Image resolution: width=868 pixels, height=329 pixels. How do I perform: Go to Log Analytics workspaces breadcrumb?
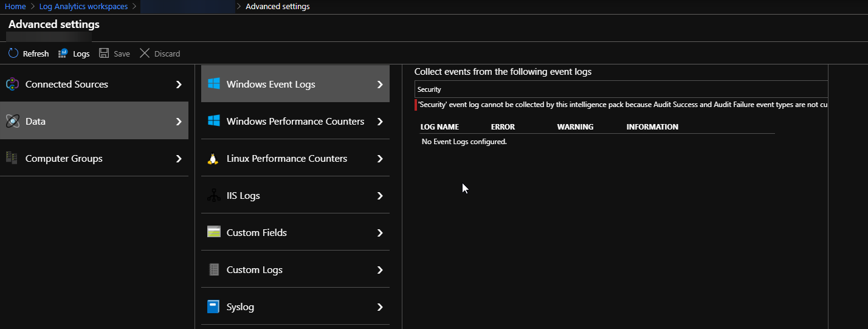tap(83, 6)
